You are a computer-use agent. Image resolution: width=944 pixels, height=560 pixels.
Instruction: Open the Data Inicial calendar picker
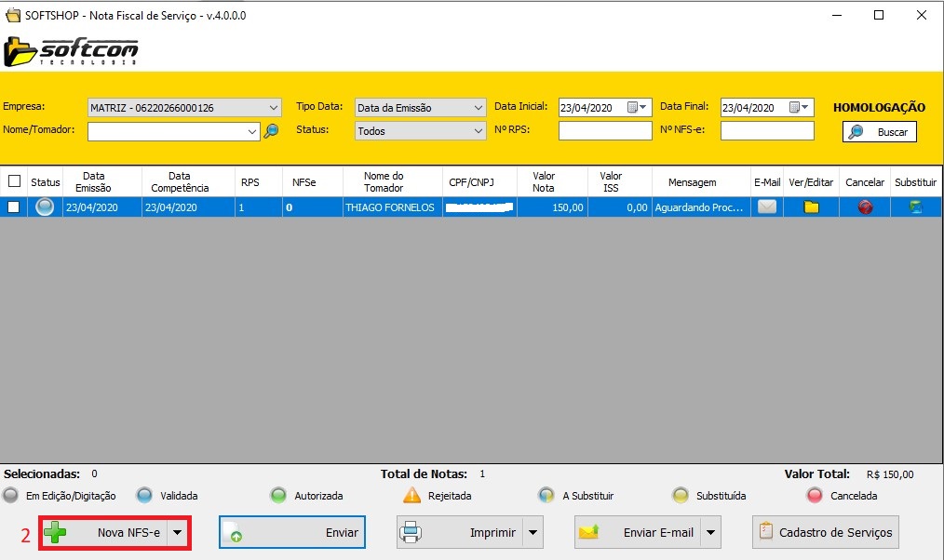click(637, 108)
